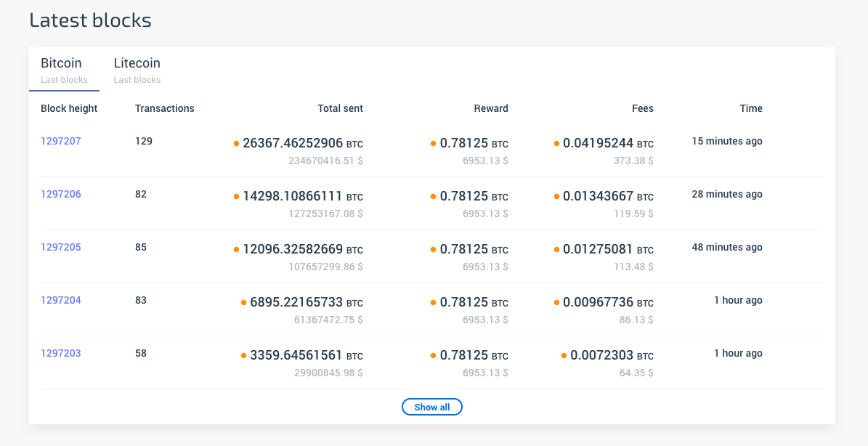Click the orange dot beside 0.00967736 BTC fee
The width and height of the screenshot is (868, 446).
click(556, 303)
